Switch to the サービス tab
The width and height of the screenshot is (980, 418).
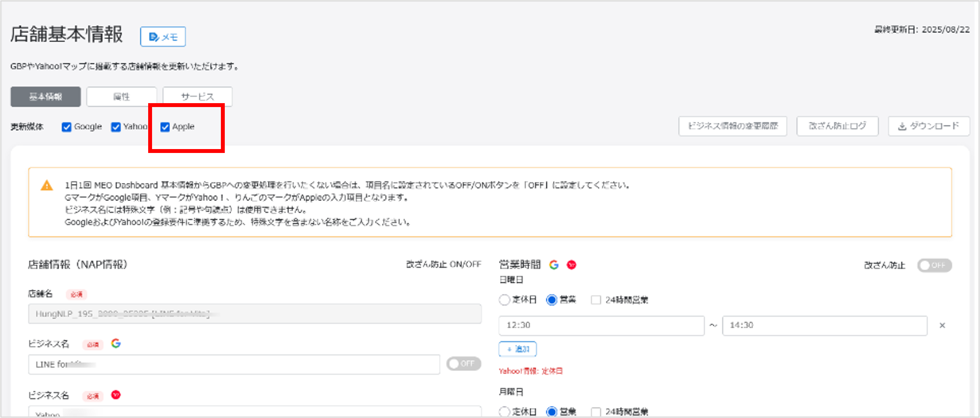point(197,97)
